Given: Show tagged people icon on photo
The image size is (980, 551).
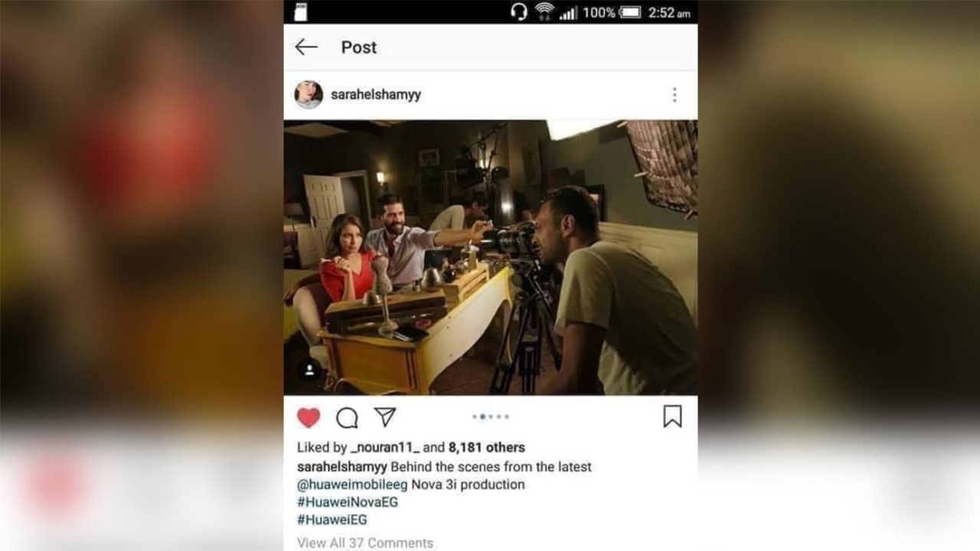Looking at the screenshot, I should [309, 370].
